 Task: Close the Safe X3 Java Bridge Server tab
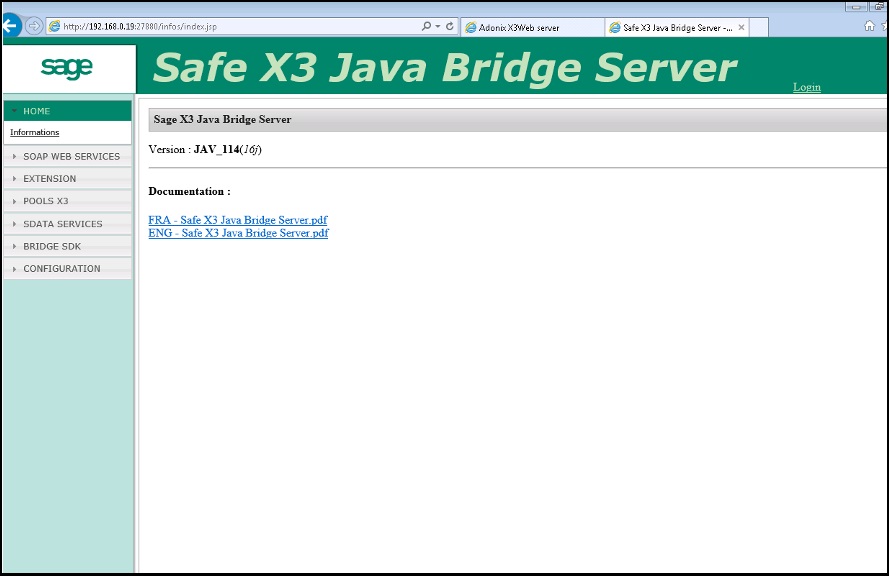click(741, 27)
